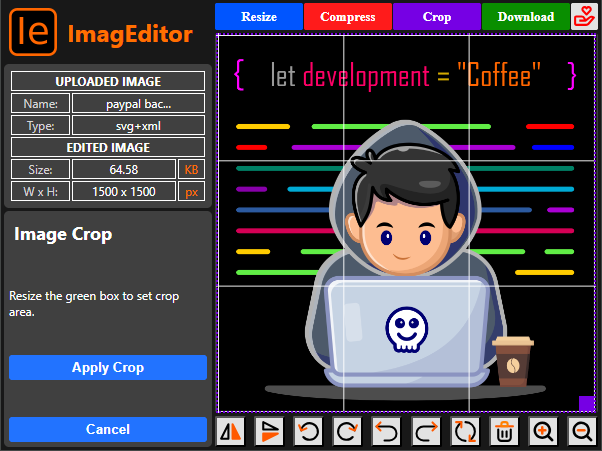Flip the image vertically
Screen dimensions: 602x451
(x=270, y=431)
